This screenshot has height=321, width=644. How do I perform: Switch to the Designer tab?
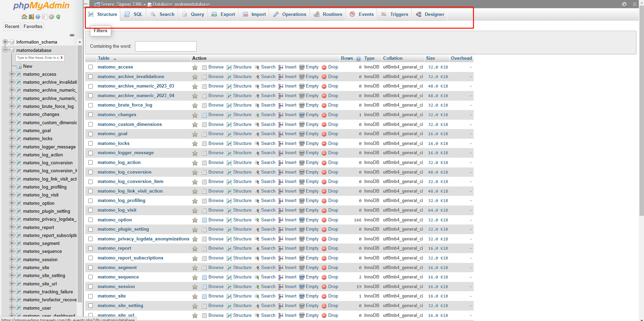click(x=430, y=14)
